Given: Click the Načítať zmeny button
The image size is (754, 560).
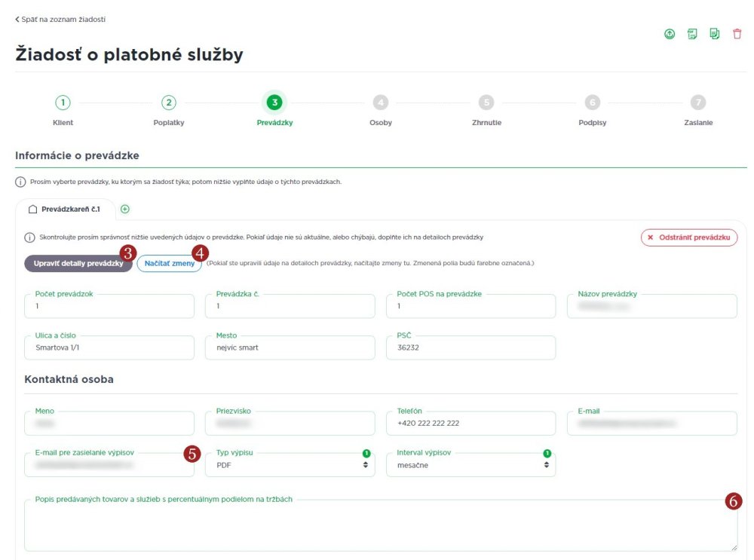Looking at the screenshot, I should click(x=169, y=264).
